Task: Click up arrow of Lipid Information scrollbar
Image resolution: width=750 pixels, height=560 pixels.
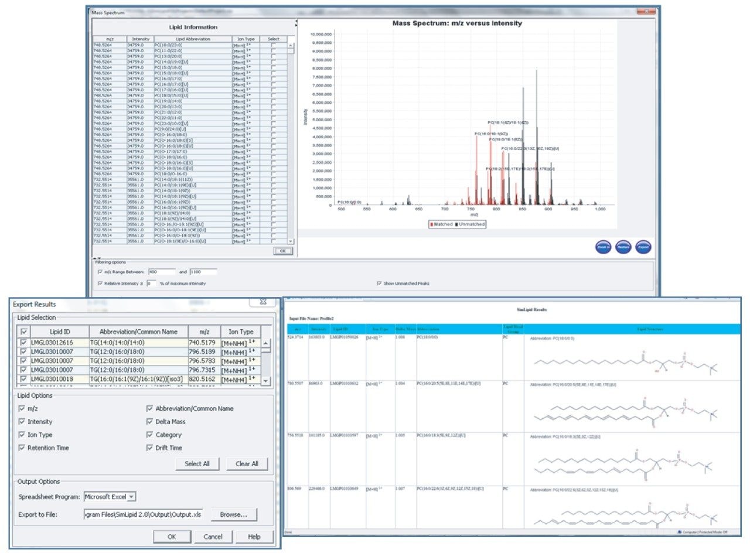Action: pos(291,46)
